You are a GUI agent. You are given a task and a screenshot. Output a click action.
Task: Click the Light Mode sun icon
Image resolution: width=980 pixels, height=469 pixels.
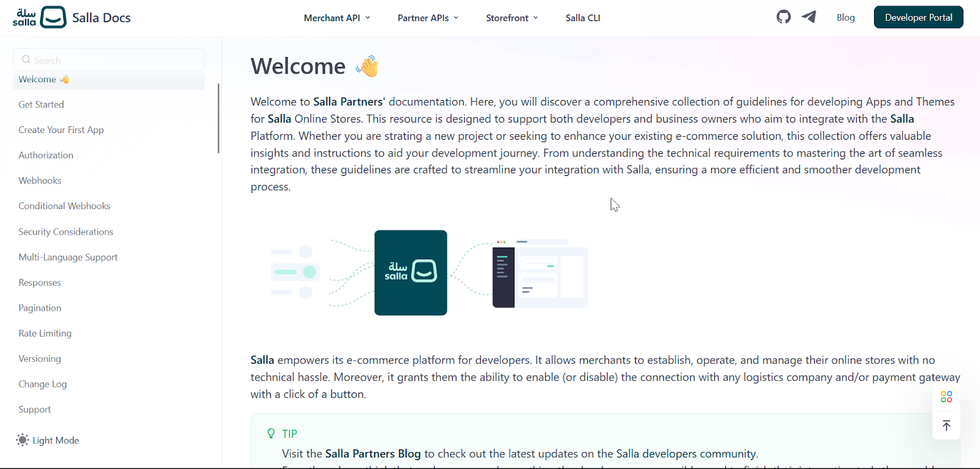(x=23, y=440)
